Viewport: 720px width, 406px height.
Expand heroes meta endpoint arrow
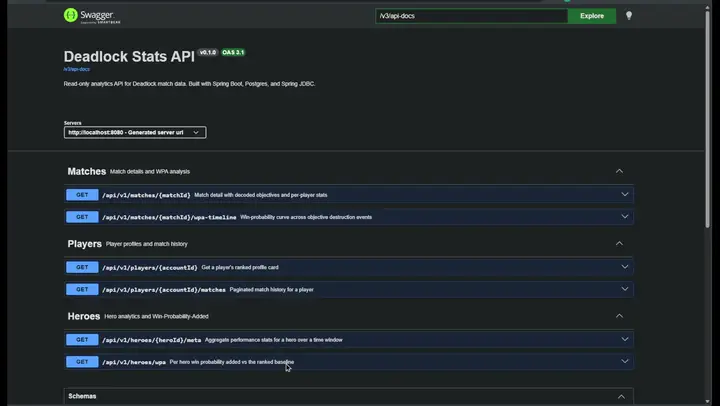[x=624, y=339]
